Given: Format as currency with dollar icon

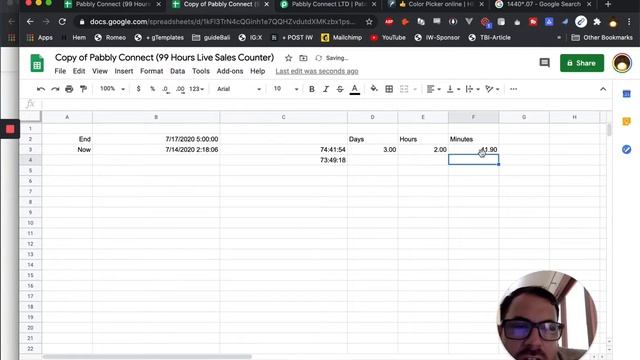Looking at the screenshot, I should tap(138, 89).
